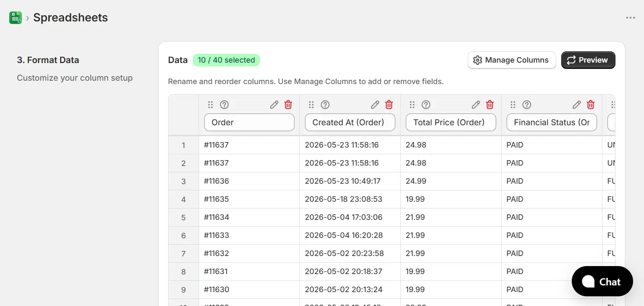Click order #11634 cell
The height and width of the screenshot is (306, 644).
click(249, 217)
